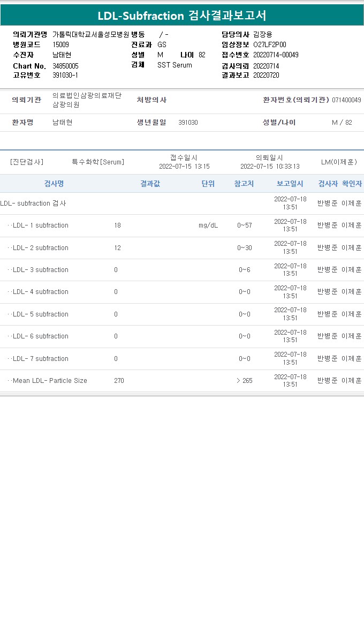
Task: Select result value 0 in LDL-3 row
Action: 116,270
